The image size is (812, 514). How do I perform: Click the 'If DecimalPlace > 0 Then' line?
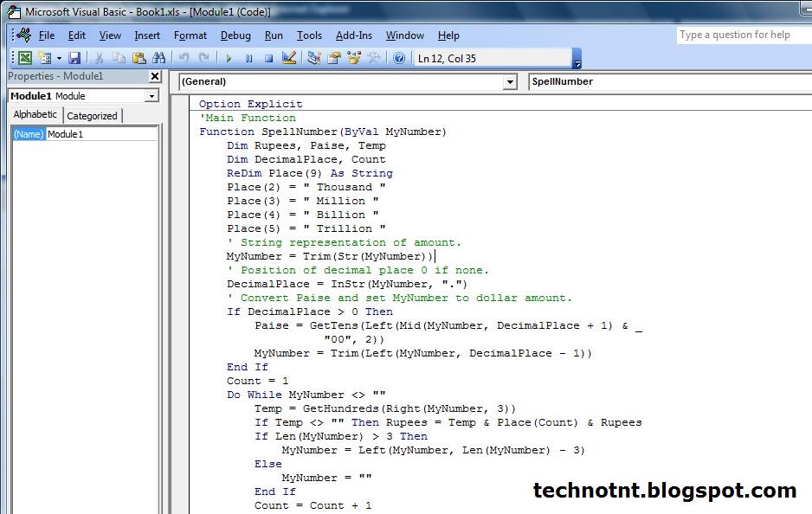click(310, 312)
